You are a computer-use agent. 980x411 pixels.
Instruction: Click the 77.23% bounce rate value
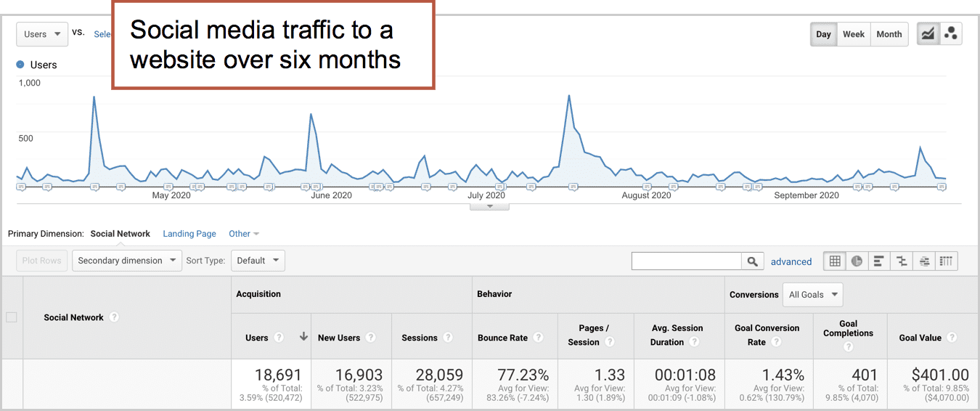click(523, 375)
